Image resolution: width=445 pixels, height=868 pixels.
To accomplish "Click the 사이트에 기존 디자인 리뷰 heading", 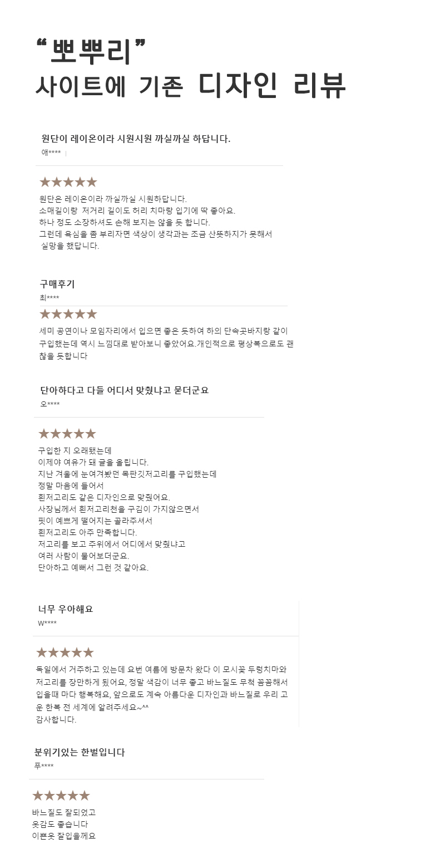I will coord(190,86).
